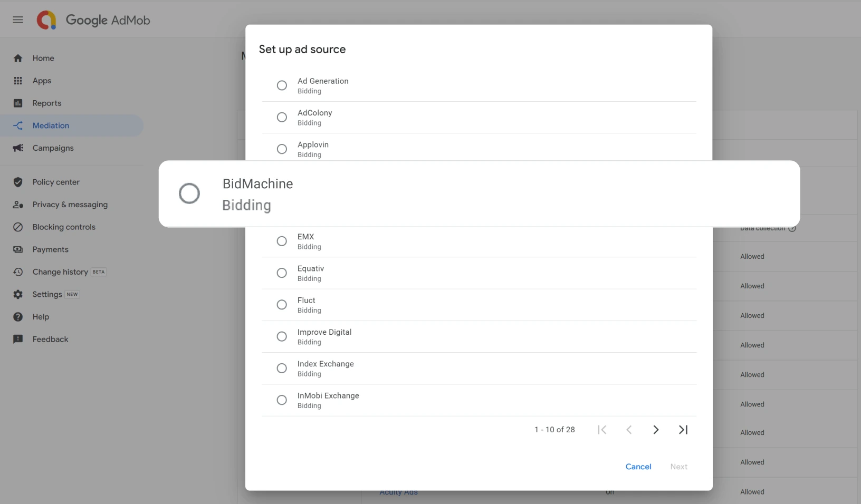Open the hamburger main menu
Screen dimensions: 861x504
[x=18, y=20]
